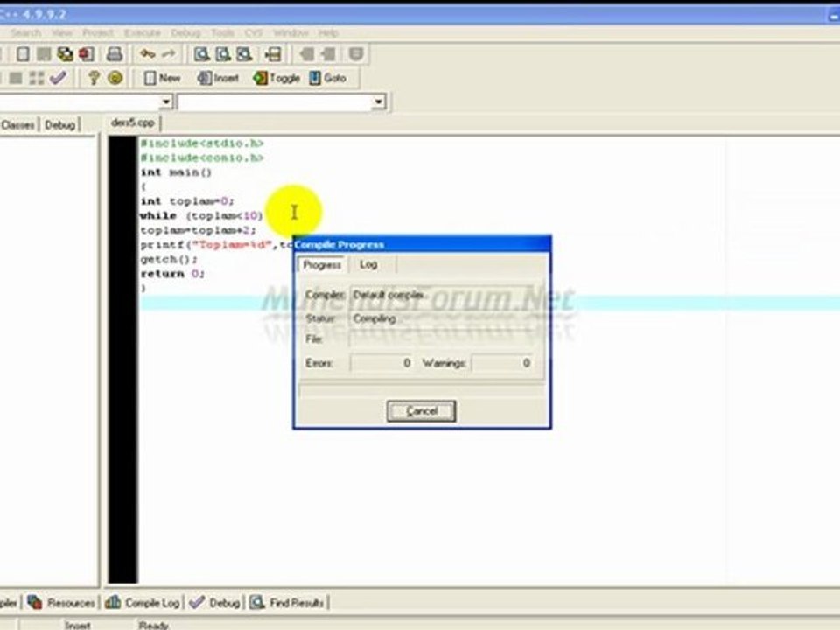Click the Warnings count field

pos(503,363)
